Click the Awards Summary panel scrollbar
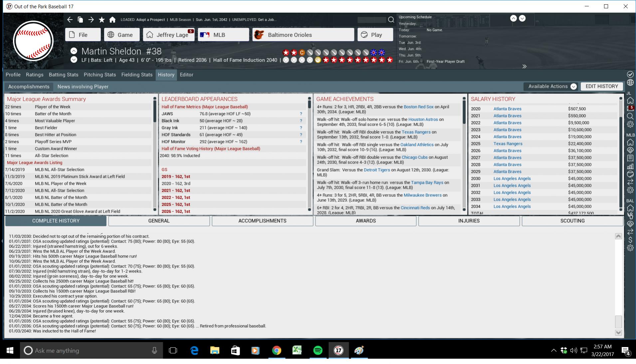Image resolution: width=636 pixels, height=364 pixels. [x=155, y=154]
